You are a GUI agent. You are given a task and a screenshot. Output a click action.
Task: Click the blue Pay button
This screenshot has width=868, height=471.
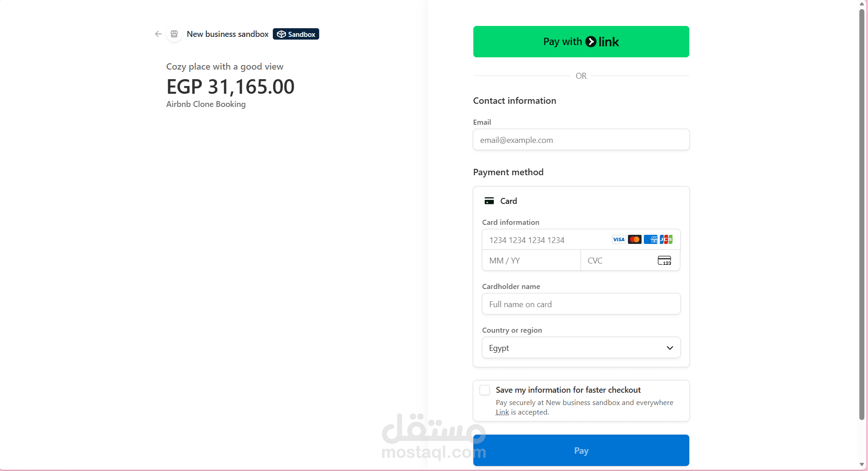[x=581, y=451]
